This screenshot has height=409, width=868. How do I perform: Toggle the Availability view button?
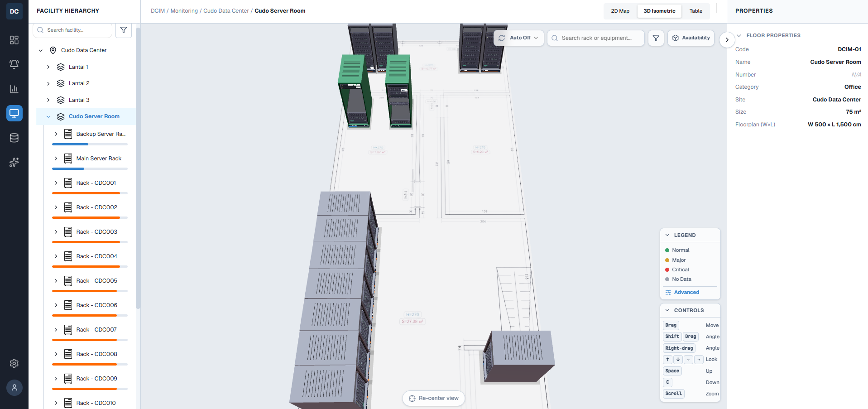tap(691, 38)
